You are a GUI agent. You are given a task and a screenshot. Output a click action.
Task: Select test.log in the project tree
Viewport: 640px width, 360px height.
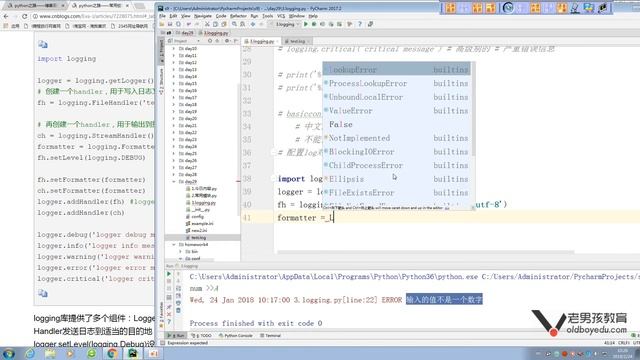point(199,238)
